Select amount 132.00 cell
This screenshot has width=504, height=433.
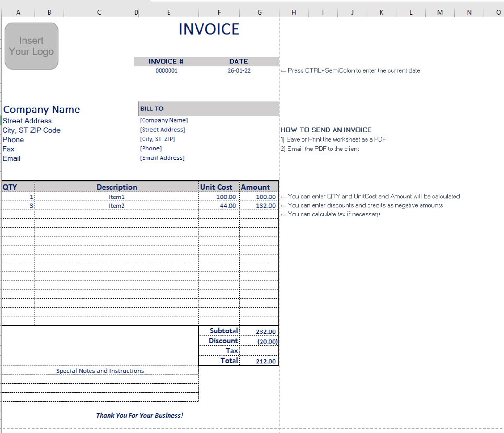(259, 206)
